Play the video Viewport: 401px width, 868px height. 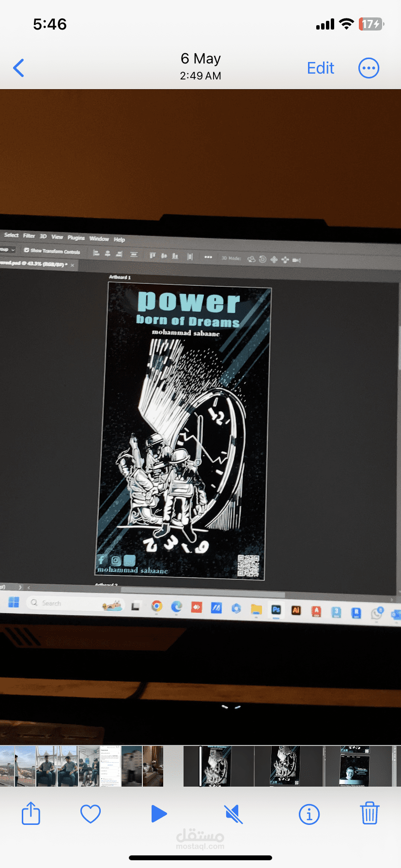(x=158, y=814)
